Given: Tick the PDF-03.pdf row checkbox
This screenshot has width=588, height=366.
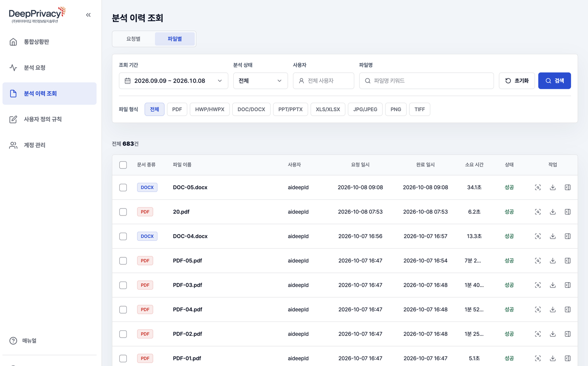Looking at the screenshot, I should tap(123, 285).
